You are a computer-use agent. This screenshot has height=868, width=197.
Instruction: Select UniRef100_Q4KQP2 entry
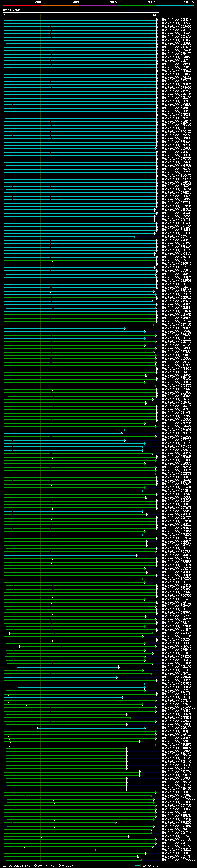click(177, 748)
